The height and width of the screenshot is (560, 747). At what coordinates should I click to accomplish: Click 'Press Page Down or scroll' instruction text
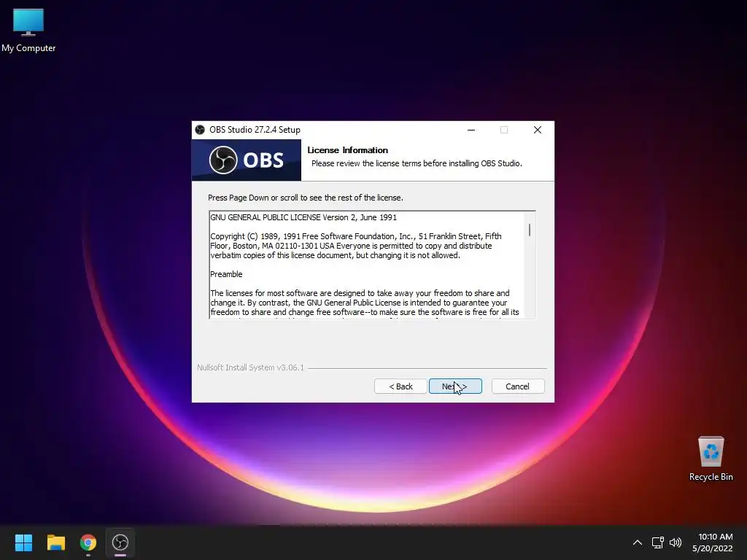306,198
